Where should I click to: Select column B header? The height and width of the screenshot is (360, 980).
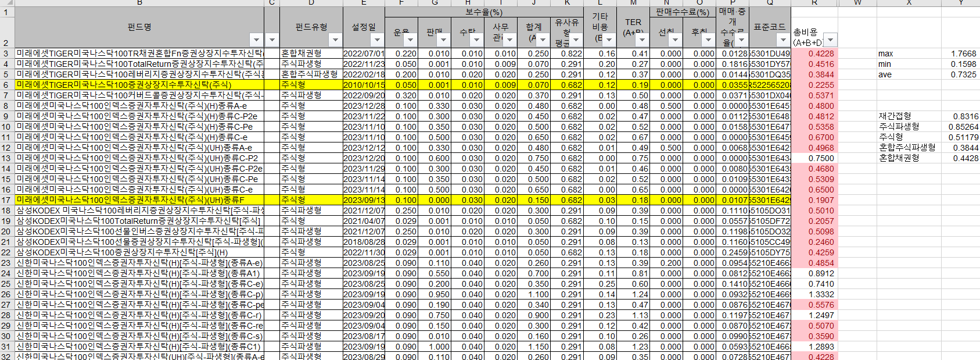click(139, 3)
